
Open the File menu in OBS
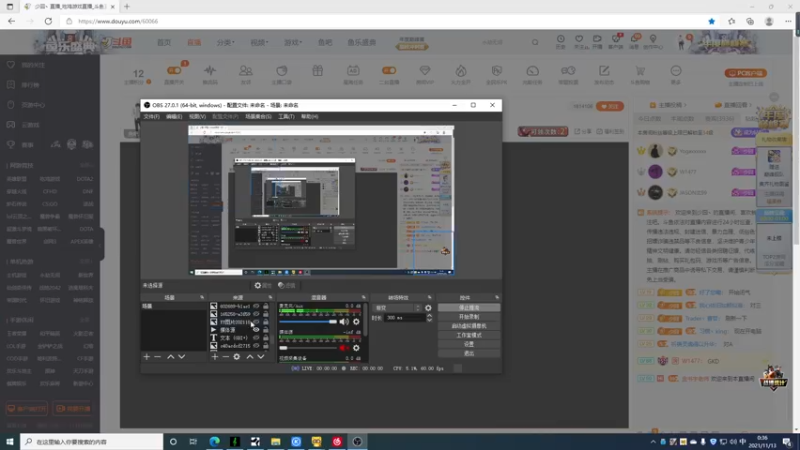(x=151, y=116)
